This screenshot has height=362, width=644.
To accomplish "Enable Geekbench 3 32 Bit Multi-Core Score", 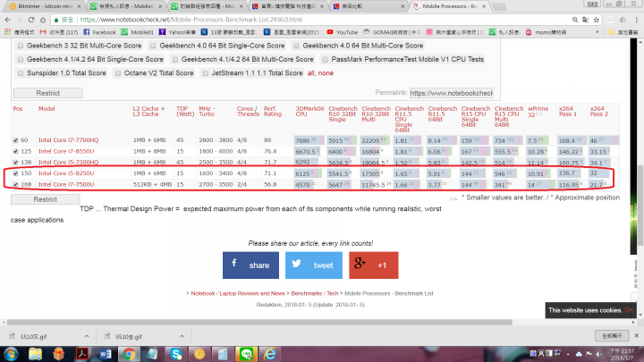I will 21,46.
